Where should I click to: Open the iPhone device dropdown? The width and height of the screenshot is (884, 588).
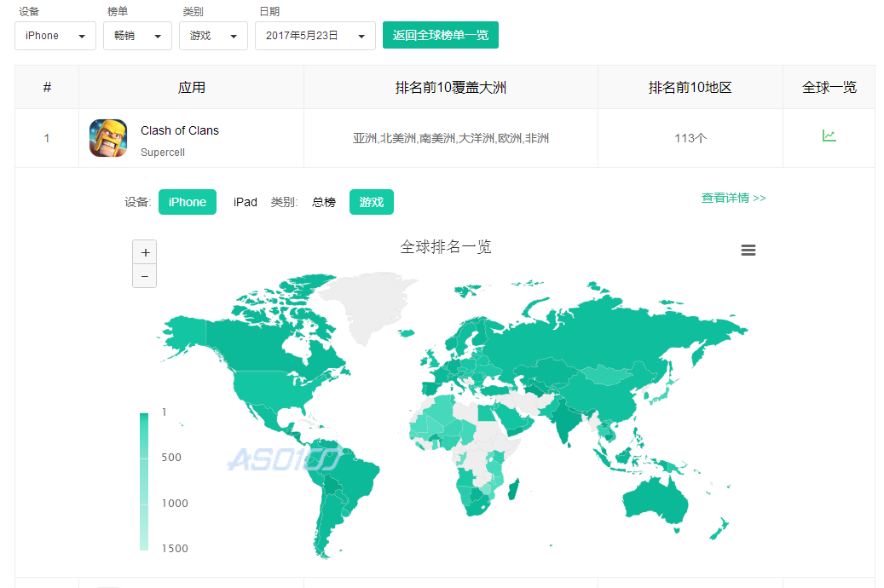tap(55, 36)
